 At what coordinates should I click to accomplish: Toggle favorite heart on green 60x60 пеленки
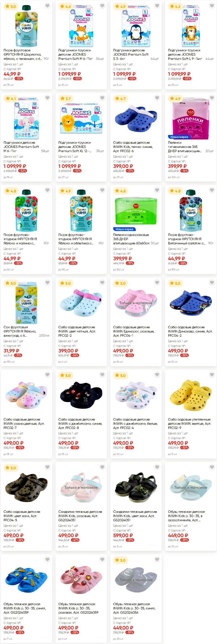click(157, 190)
